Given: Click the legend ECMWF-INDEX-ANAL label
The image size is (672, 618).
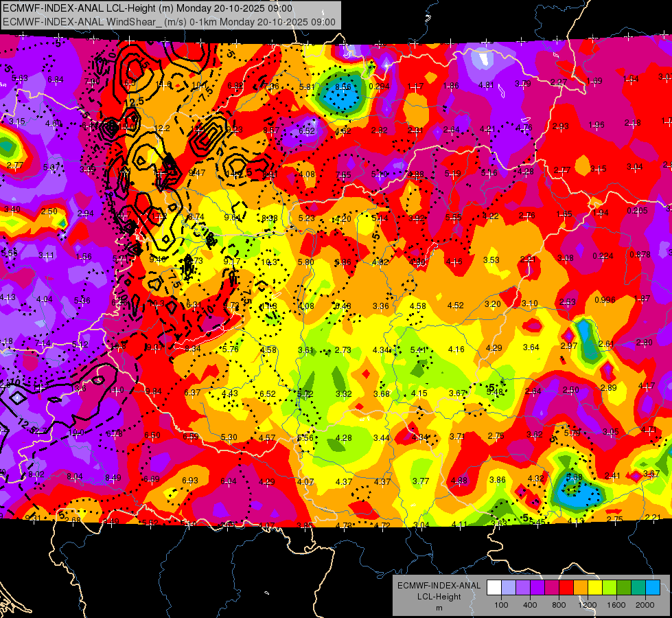Looking at the screenshot, I should point(439,586).
